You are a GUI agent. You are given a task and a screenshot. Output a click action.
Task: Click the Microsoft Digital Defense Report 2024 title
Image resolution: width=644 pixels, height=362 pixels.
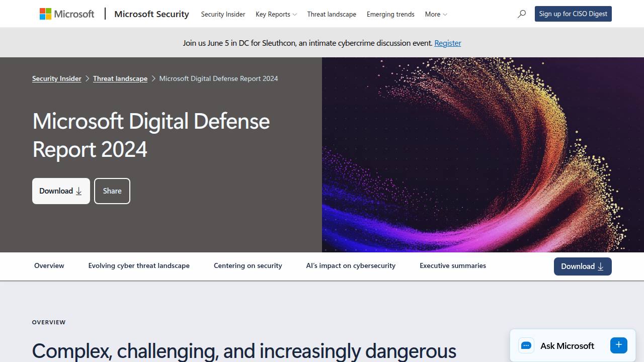151,135
